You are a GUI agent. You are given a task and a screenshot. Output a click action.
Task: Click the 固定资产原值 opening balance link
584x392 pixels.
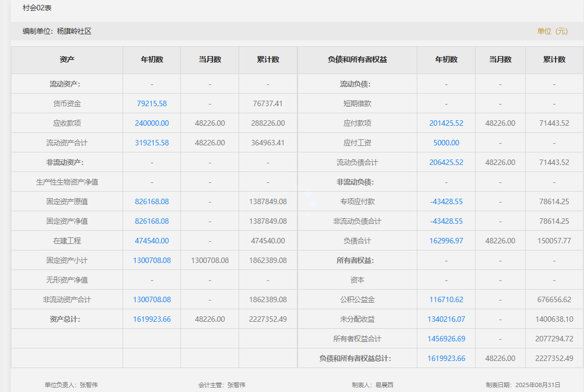coord(151,201)
